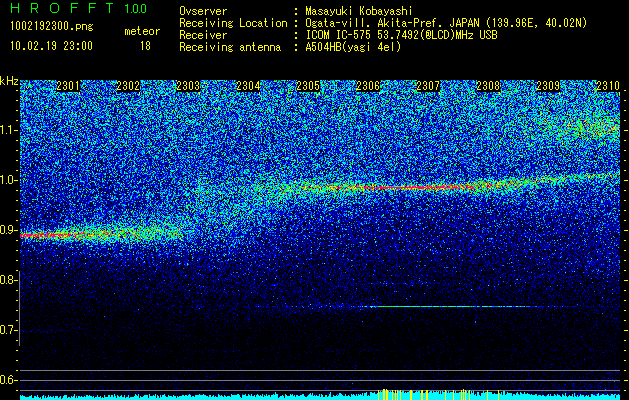Select the filename 1002192300.png
Viewport: 629px width, 400px height.
point(52,26)
